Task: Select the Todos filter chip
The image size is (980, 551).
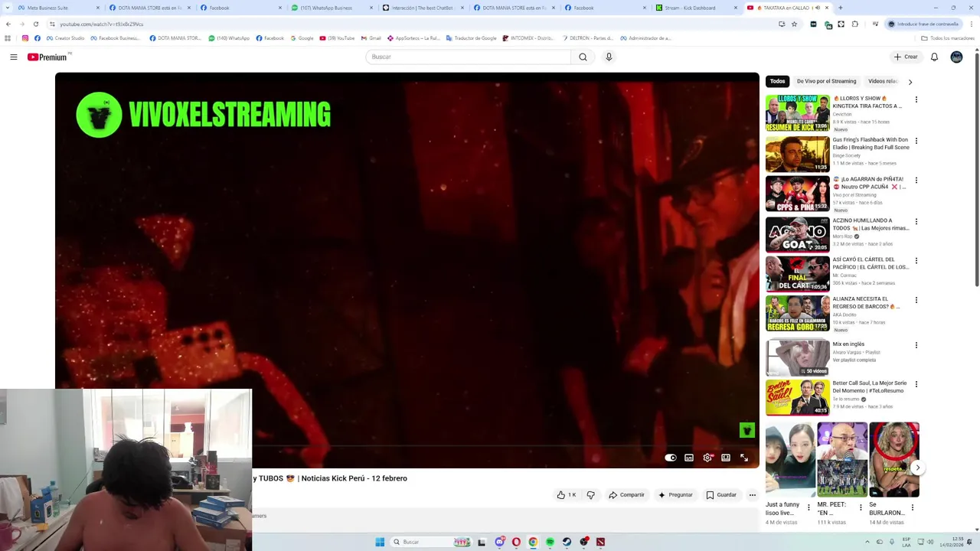Action: tap(777, 81)
